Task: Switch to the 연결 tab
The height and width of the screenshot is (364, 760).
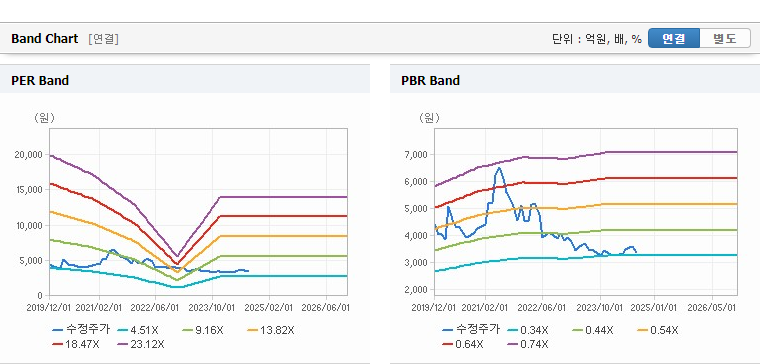Action: (x=674, y=38)
